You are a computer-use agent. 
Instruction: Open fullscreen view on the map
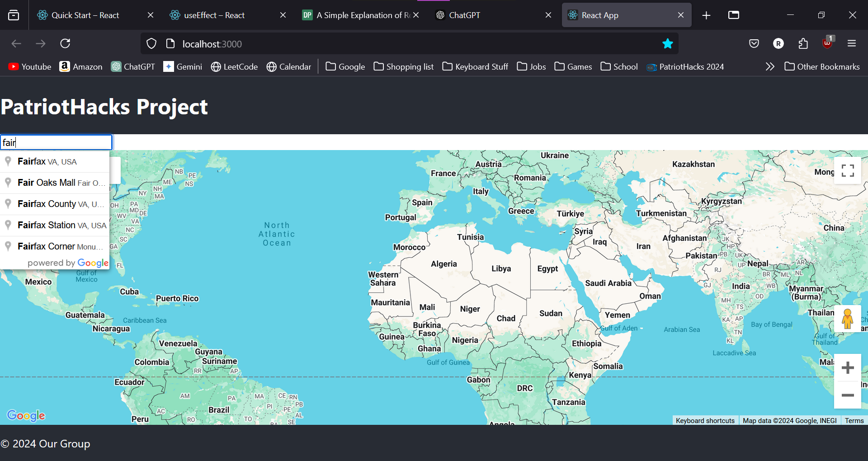coord(848,170)
